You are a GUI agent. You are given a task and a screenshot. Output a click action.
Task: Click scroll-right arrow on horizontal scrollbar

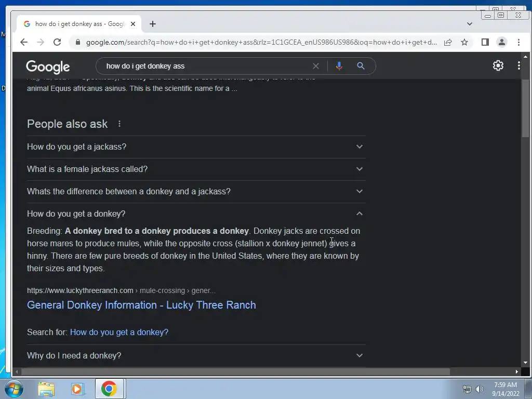pos(517,372)
